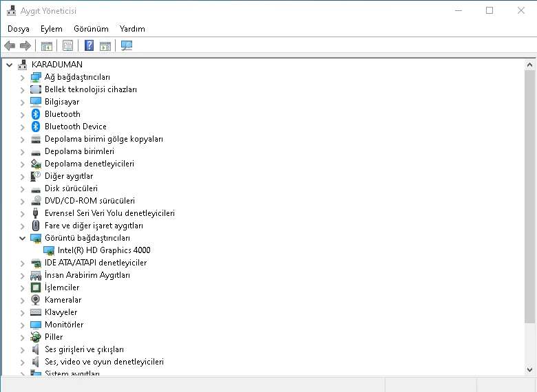Viewport: 537px width, 392px height.
Task: Click the action pane toolbar icon
Action: (x=105, y=45)
